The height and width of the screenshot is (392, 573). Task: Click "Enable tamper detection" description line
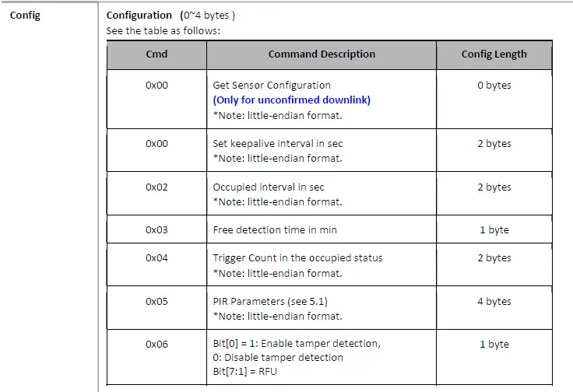[297, 344]
